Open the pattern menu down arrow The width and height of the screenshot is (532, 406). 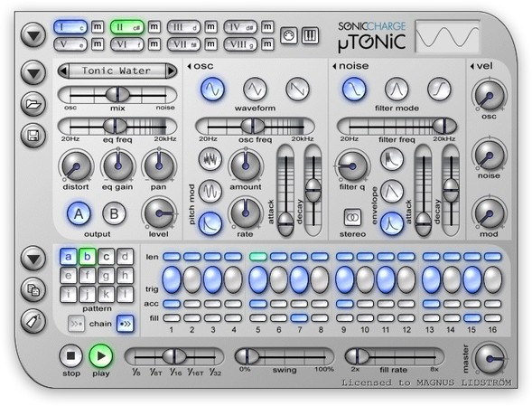(x=33, y=259)
